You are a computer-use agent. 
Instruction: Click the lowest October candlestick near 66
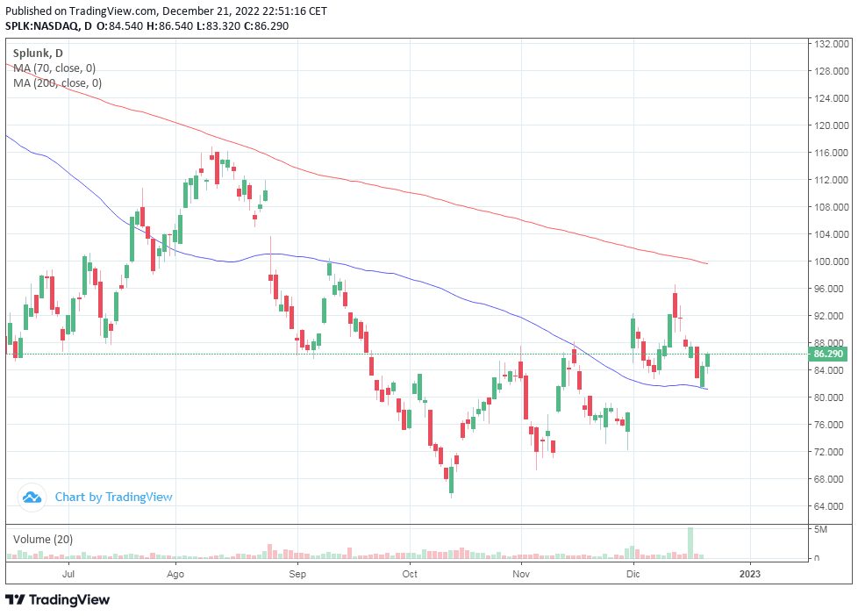pos(452,480)
